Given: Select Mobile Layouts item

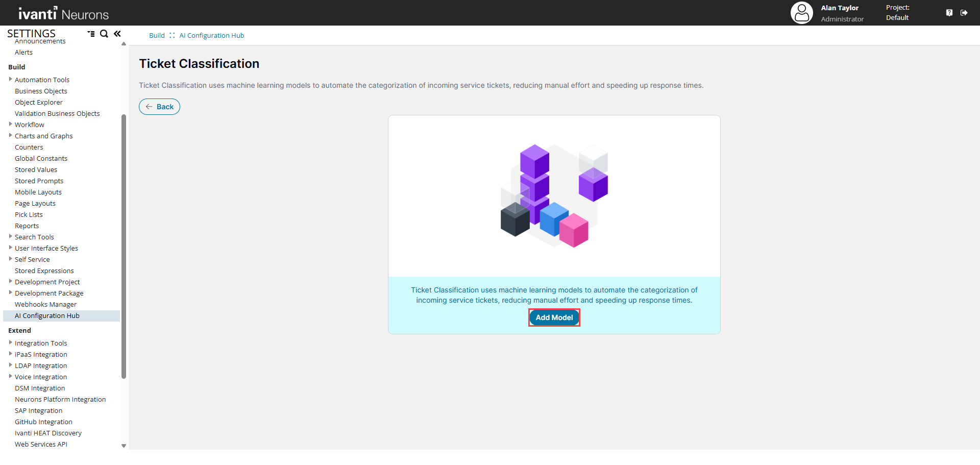Looking at the screenshot, I should tap(38, 192).
